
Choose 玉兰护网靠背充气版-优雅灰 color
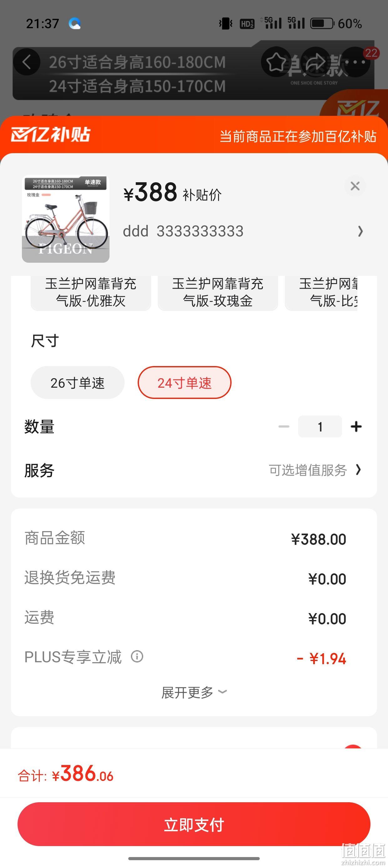(91, 292)
